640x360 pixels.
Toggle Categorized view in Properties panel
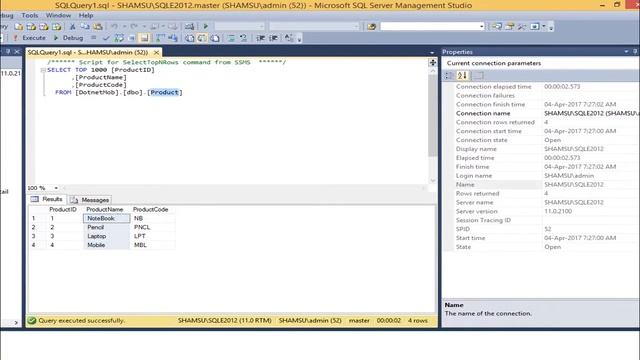449,76
